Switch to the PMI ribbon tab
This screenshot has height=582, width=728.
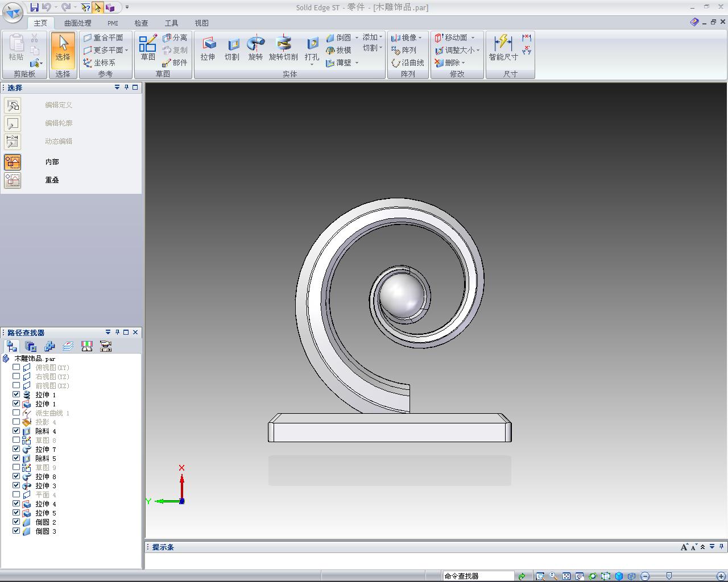(x=113, y=23)
